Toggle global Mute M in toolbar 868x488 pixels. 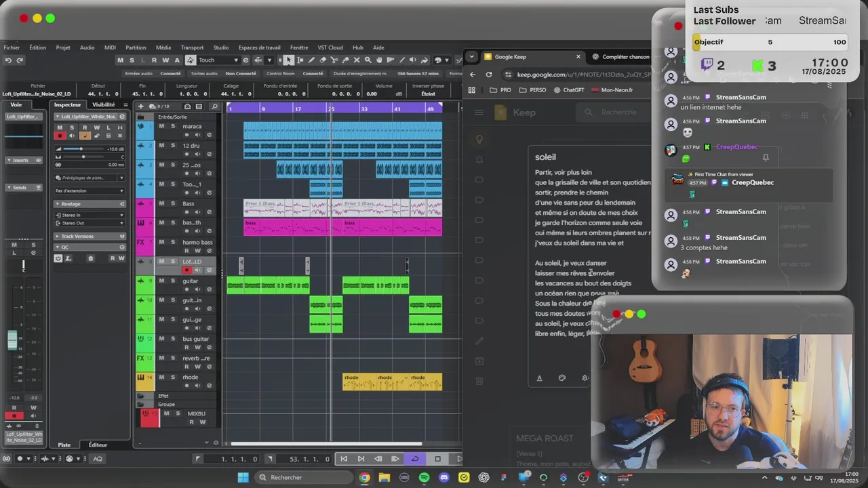tap(121, 60)
